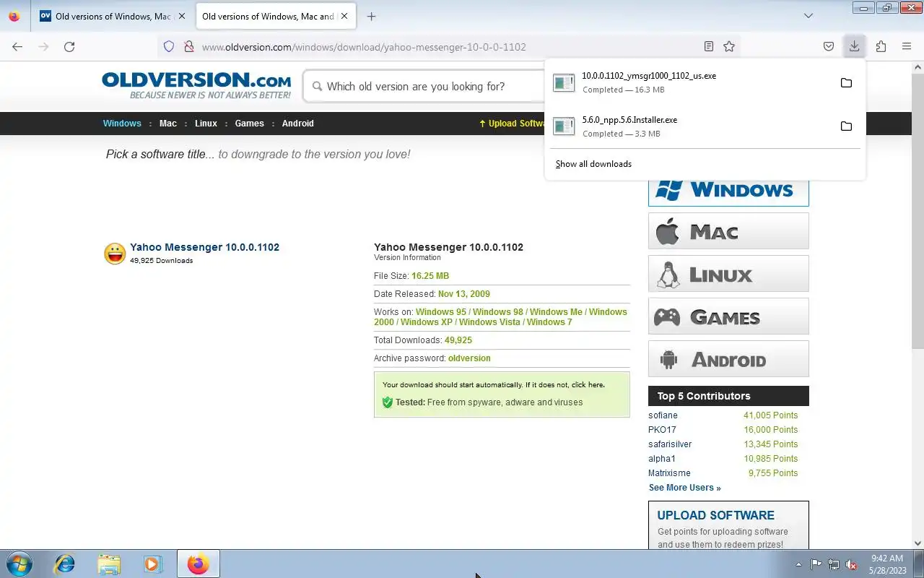Open Windows Explorer from taskbar
The height and width of the screenshot is (578, 924).
click(109, 564)
